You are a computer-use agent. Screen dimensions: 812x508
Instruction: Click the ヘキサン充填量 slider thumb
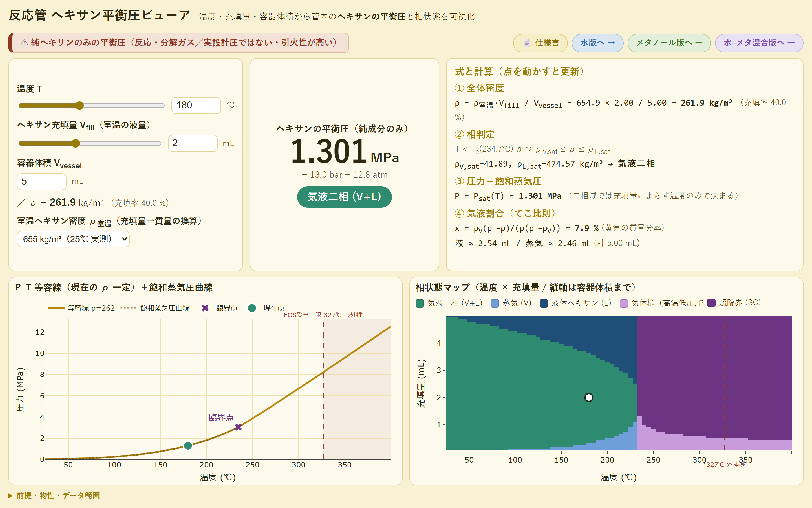[76, 143]
